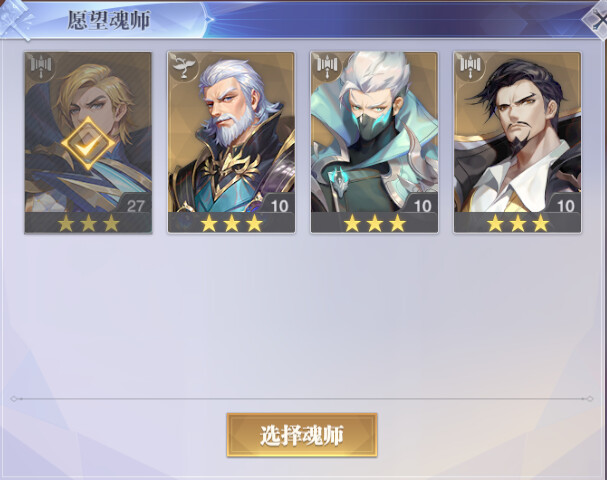Select the black-haired goatee soul master card
Image resolution: width=607 pixels, height=480 pixels.
click(x=517, y=142)
